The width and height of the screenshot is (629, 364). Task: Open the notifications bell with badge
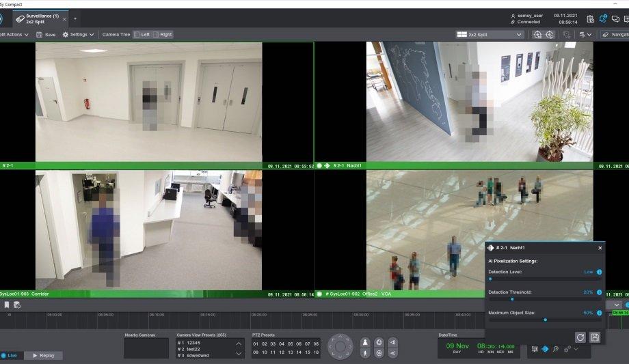pos(602,18)
